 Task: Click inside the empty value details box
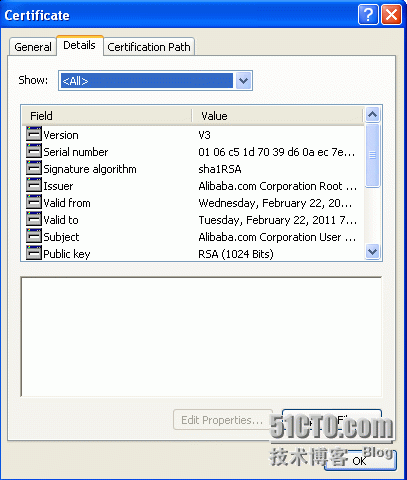pyautogui.click(x=201, y=337)
